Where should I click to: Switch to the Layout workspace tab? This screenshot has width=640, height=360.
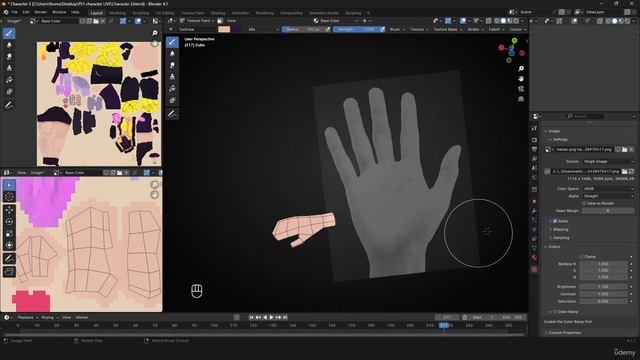tap(96, 13)
